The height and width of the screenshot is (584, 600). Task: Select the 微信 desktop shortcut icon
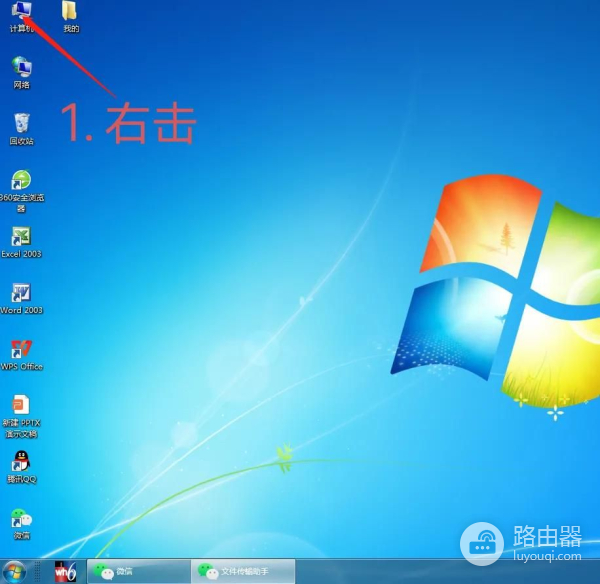[21, 518]
